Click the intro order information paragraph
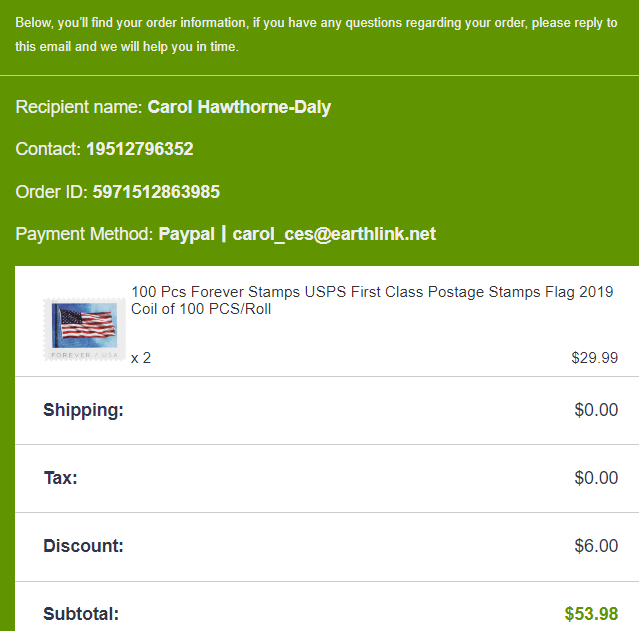The image size is (639, 631). pyautogui.click(x=316, y=34)
